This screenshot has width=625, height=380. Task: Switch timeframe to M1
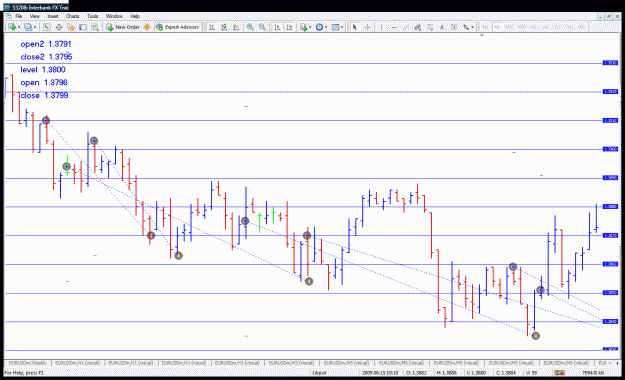485,27
